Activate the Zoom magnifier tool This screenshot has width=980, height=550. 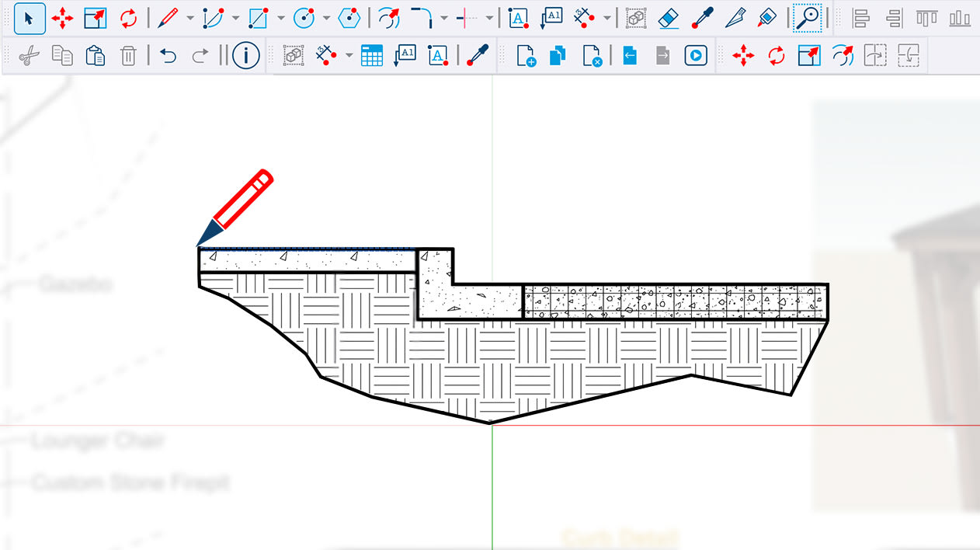point(808,18)
